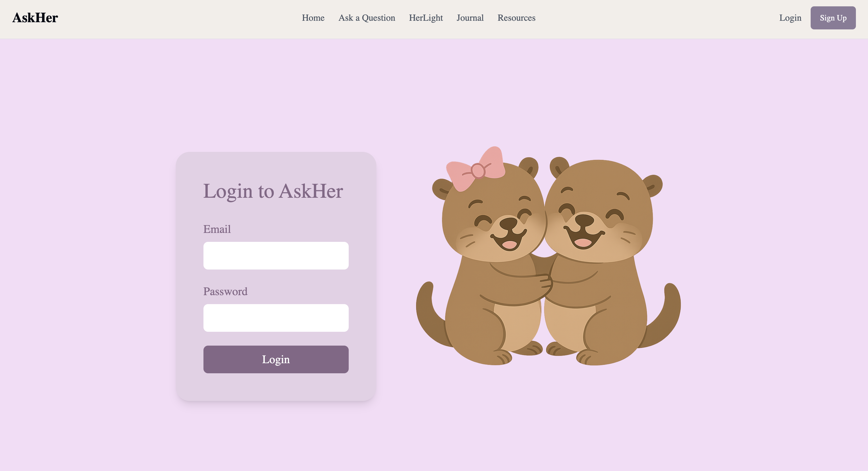Click the Email field label
The height and width of the screenshot is (471, 868).
coord(217,229)
